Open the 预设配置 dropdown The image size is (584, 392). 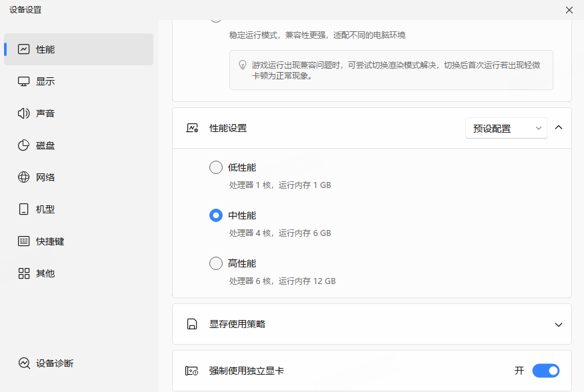pyautogui.click(x=506, y=128)
